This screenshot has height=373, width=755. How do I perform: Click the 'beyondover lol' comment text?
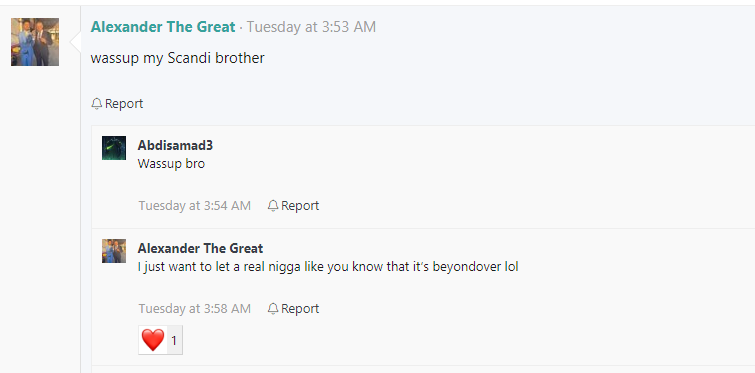pyautogui.click(x=328, y=267)
